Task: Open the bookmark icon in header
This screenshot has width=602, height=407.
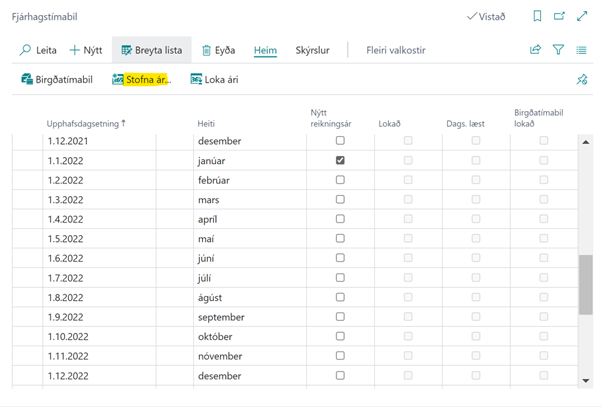Action: pyautogui.click(x=537, y=17)
